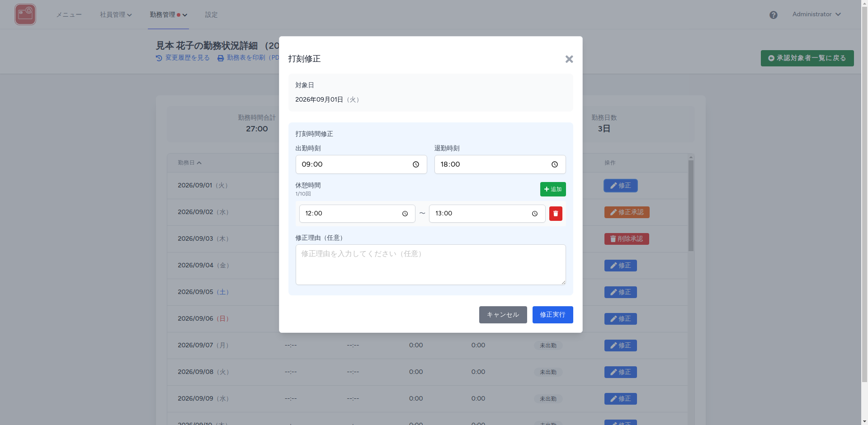Click 削除承認 button for 2026/09/03 row

[627, 239]
